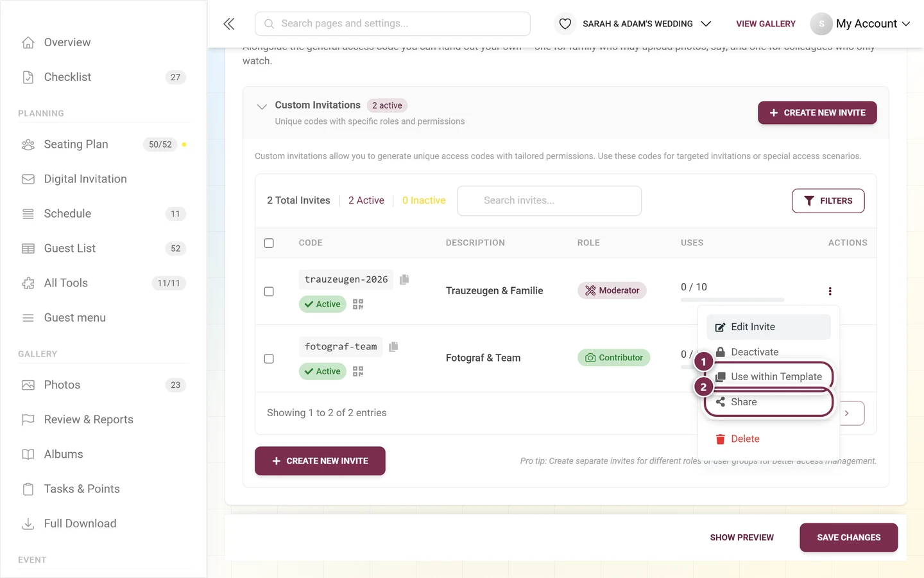Tick the fotograf-team row checkbox

pyautogui.click(x=269, y=359)
